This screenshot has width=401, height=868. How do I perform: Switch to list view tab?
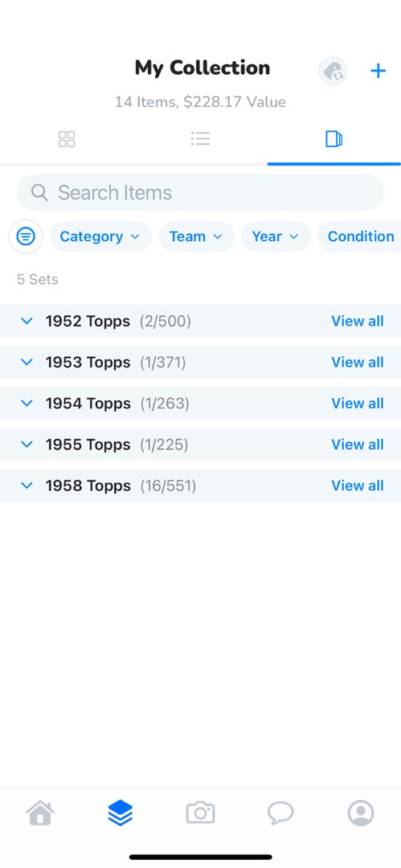coord(201,139)
